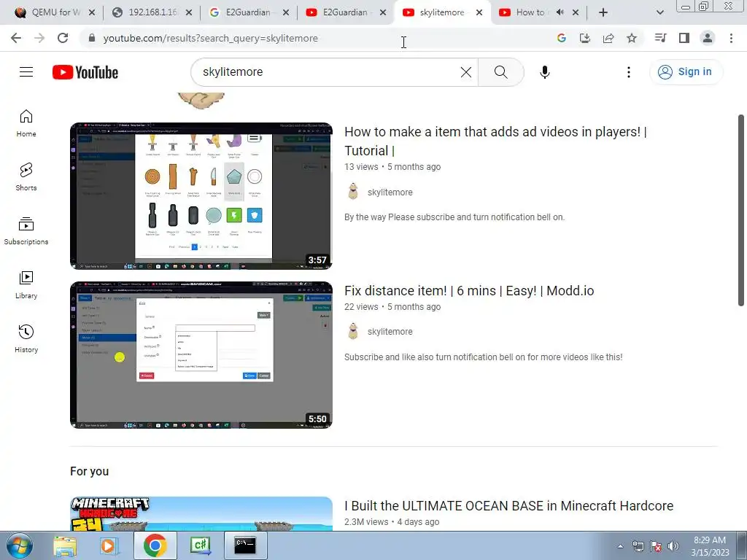This screenshot has height=560, width=747.
Task: Open the taskbar clock showing 8:29 AM
Action: tap(710, 545)
